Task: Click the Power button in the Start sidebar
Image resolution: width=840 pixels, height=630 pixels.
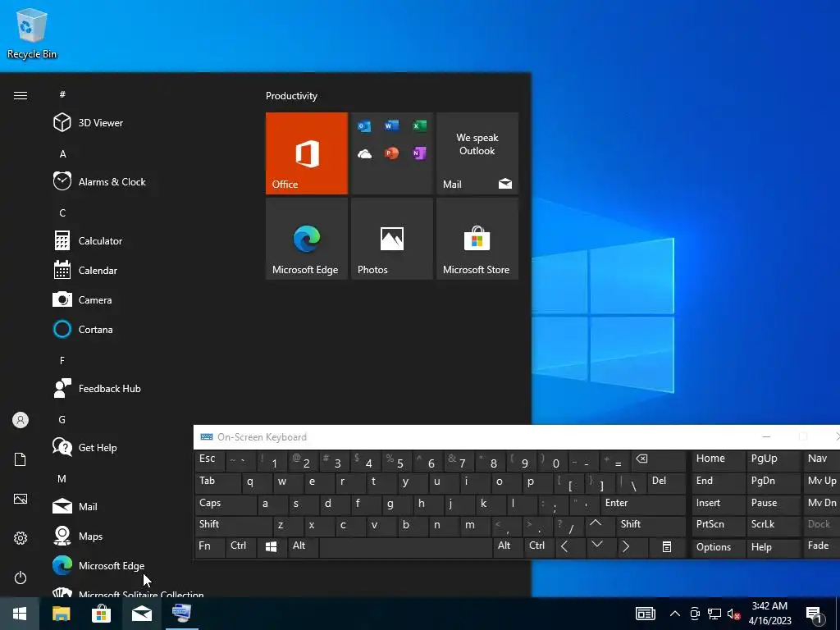Action: (21, 577)
